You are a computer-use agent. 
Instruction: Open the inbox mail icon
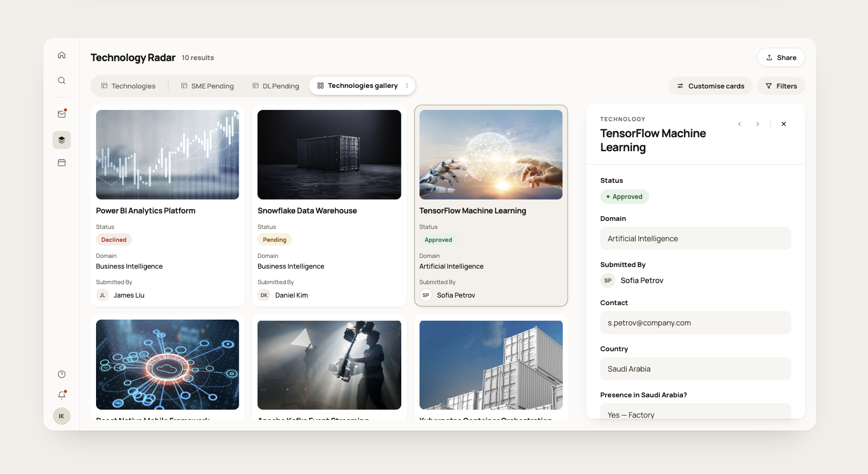(x=62, y=114)
